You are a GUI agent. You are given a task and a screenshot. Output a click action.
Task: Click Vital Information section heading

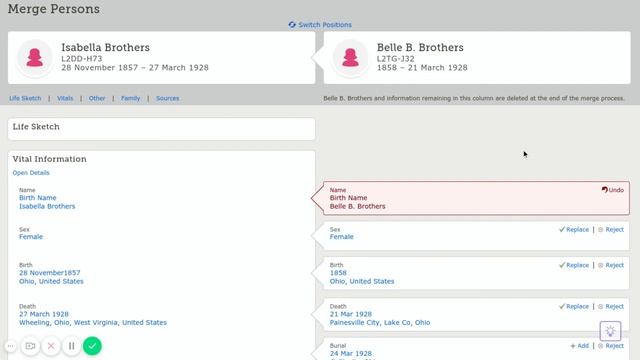coord(49,159)
